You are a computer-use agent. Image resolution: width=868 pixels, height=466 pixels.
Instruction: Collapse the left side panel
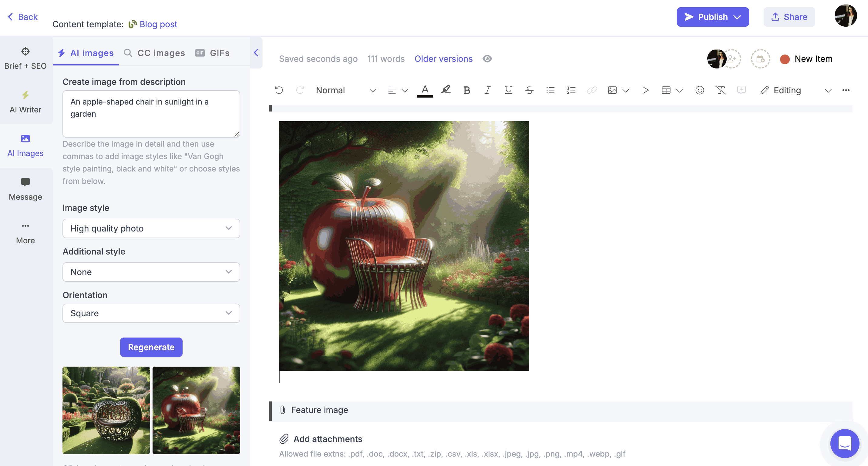pyautogui.click(x=256, y=52)
